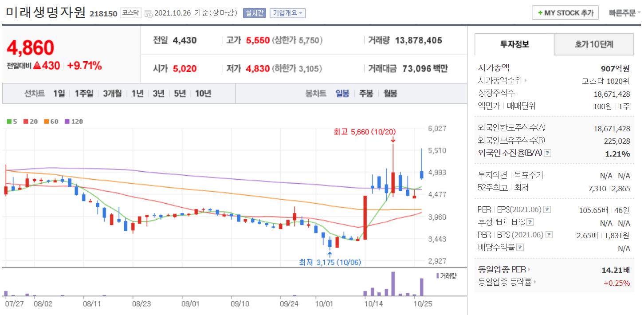Click the stock name 미래생명자원
This screenshot has width=644, height=315.
[x=46, y=12]
